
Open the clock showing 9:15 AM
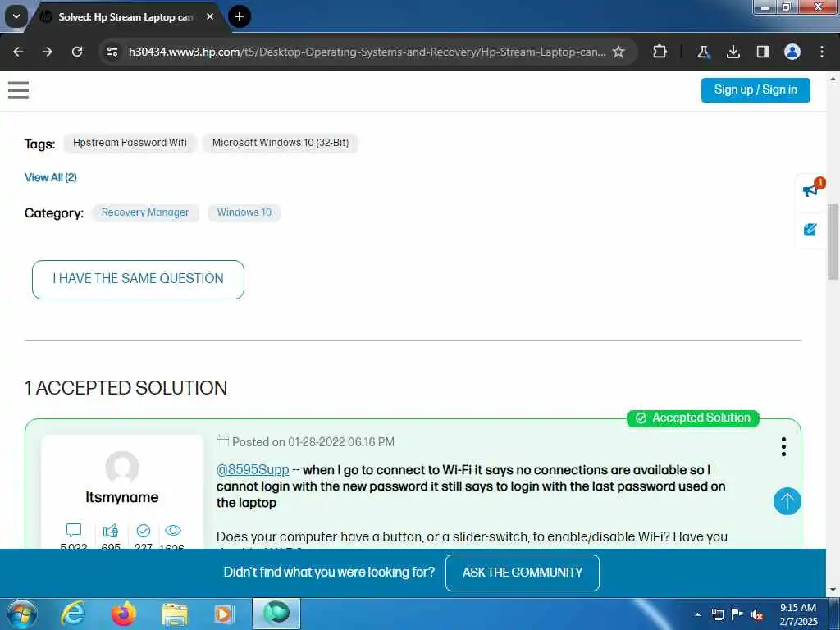click(798, 614)
